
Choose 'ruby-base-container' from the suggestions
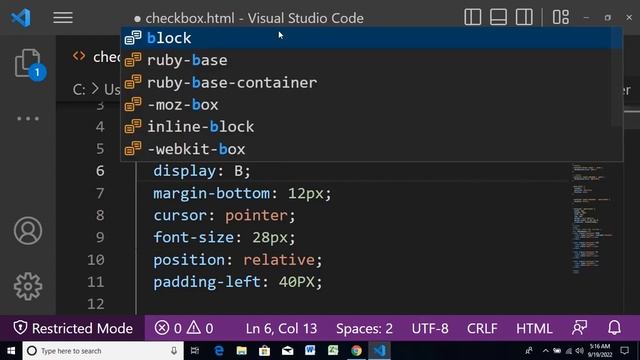[x=371, y=82]
